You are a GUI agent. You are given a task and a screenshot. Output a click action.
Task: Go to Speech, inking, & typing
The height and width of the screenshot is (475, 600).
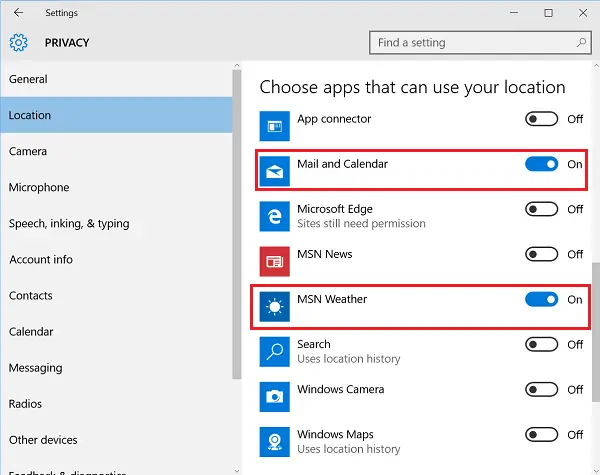coord(69,223)
